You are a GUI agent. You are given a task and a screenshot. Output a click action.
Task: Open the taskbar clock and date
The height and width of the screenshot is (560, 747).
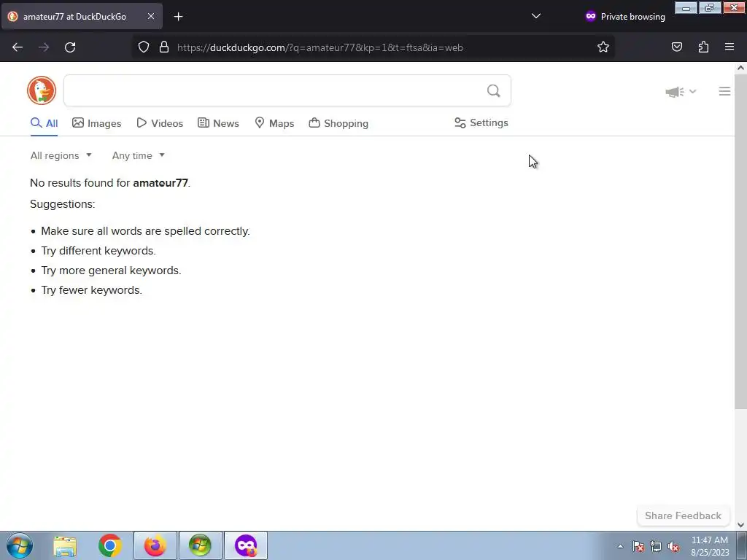tap(710, 546)
